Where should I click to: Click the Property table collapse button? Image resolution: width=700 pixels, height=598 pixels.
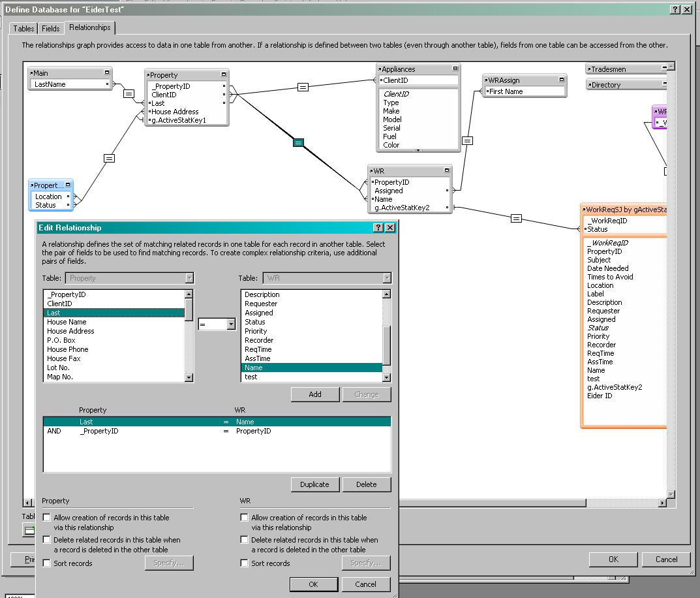click(224, 75)
